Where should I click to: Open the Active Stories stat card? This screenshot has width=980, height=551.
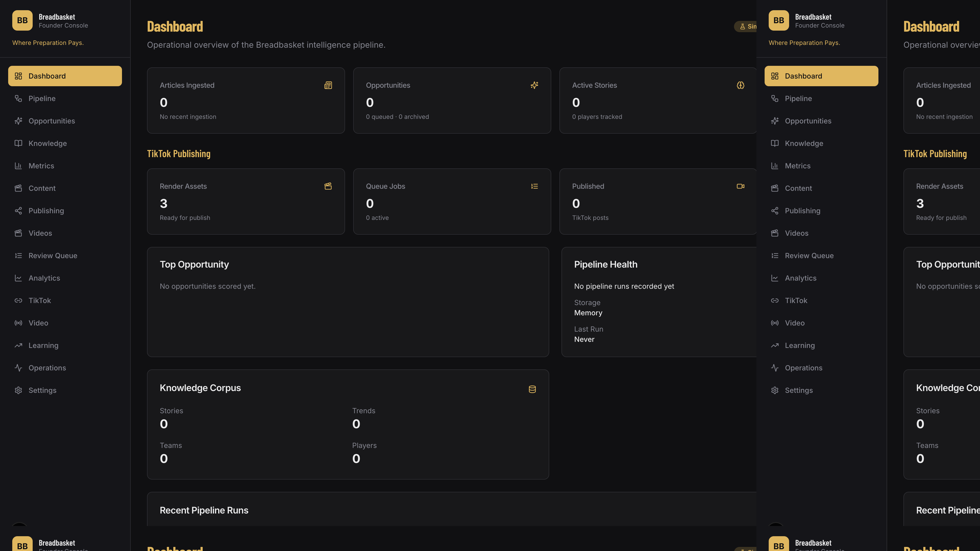tap(658, 101)
